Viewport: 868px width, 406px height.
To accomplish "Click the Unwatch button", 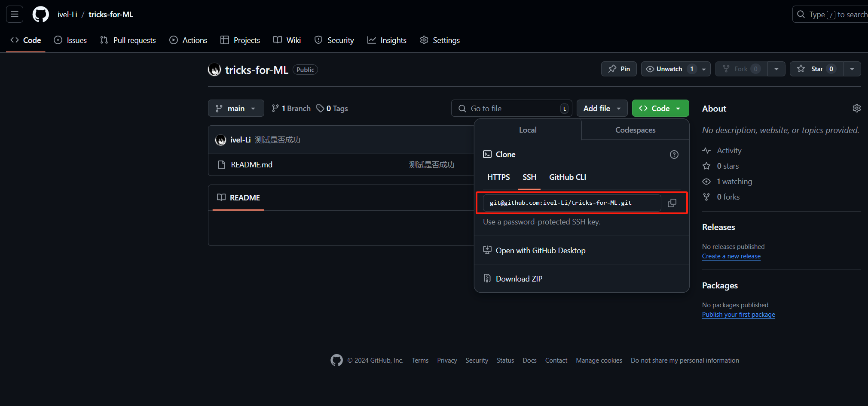I will point(675,69).
